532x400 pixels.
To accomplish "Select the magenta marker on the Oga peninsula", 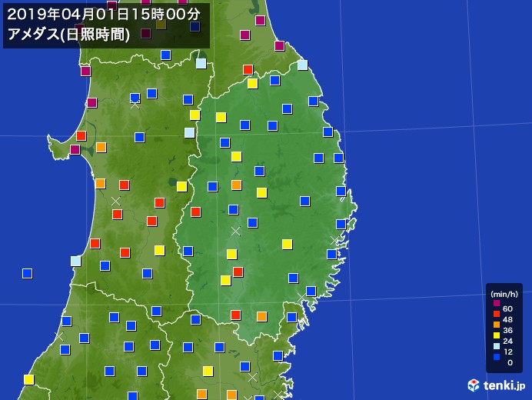I will point(75,150).
